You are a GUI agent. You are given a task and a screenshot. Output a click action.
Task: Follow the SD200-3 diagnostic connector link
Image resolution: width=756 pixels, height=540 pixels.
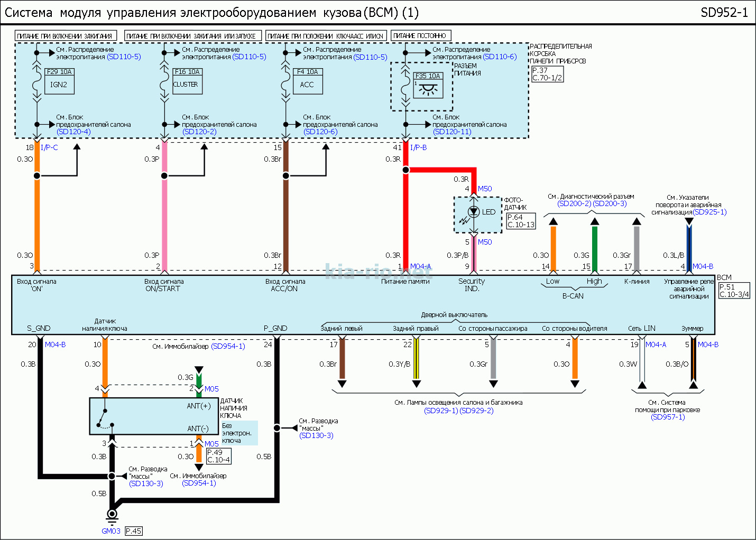click(610, 203)
